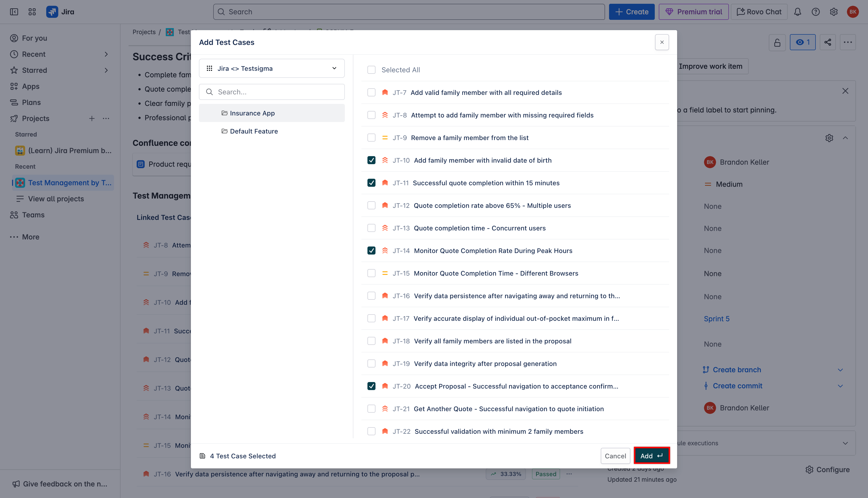Check the Selected All checkbox
The width and height of the screenshot is (868, 498).
371,70
